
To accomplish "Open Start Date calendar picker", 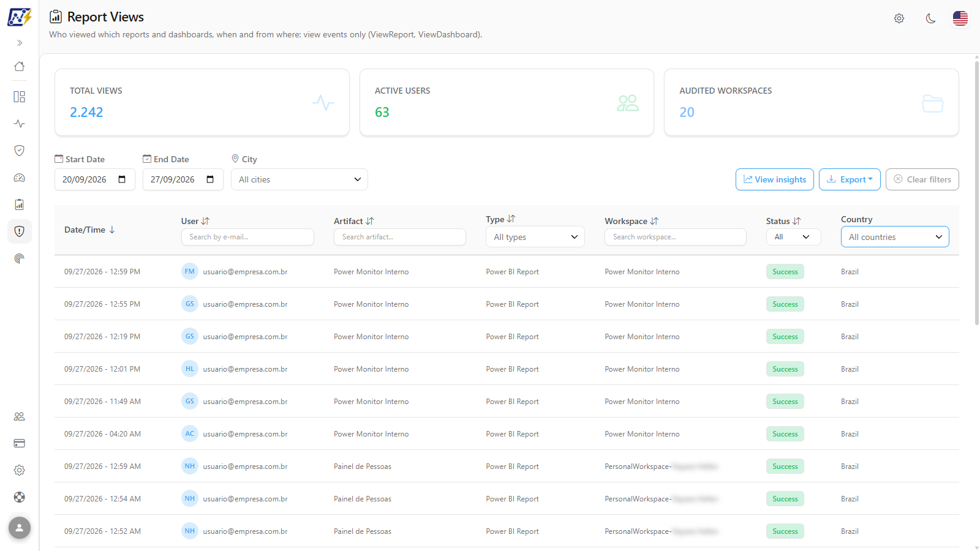I will 122,179.
